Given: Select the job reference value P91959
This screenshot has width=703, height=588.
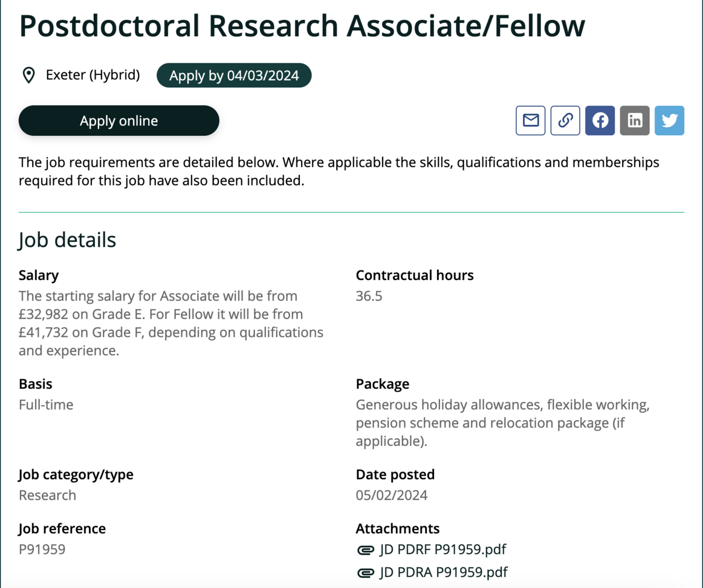Looking at the screenshot, I should [x=42, y=549].
